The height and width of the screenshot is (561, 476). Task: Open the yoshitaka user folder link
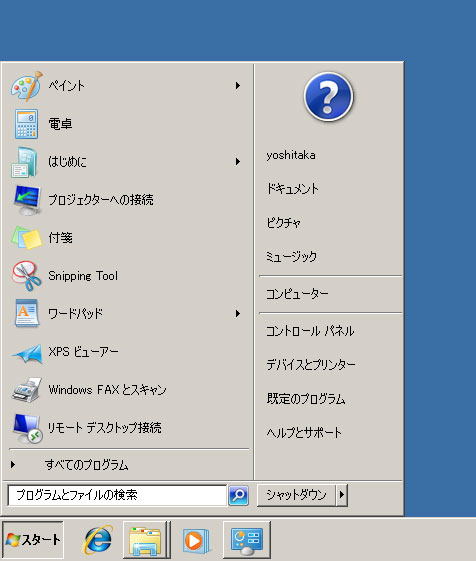[x=291, y=156]
